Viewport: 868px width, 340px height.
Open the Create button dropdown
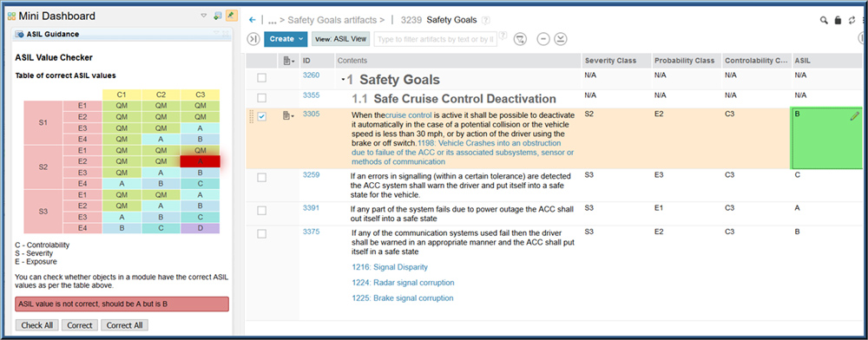pyautogui.click(x=285, y=39)
